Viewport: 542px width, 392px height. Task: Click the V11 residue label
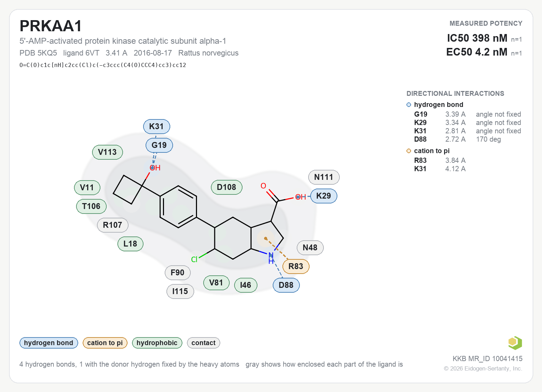(x=87, y=188)
